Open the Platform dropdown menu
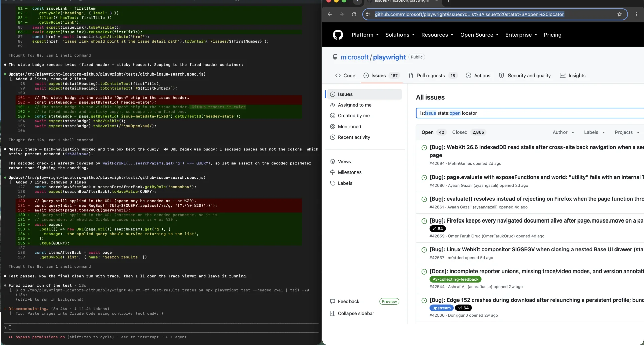 point(365,35)
